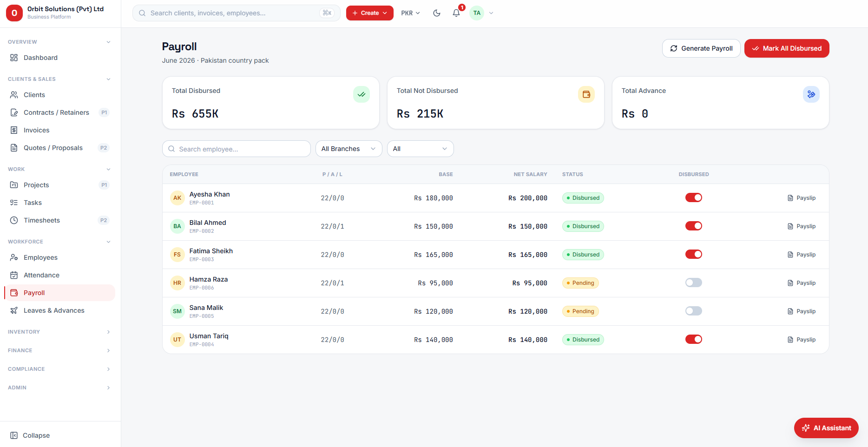868x447 pixels.
Task: Disable the disbursed toggle for Bilal Ahmed
Action: [694, 226]
